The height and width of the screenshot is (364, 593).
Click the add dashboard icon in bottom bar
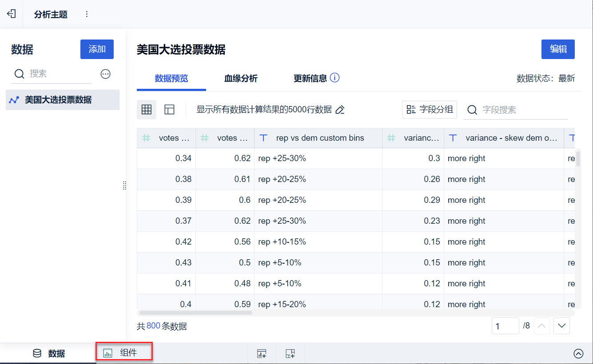tap(290, 353)
